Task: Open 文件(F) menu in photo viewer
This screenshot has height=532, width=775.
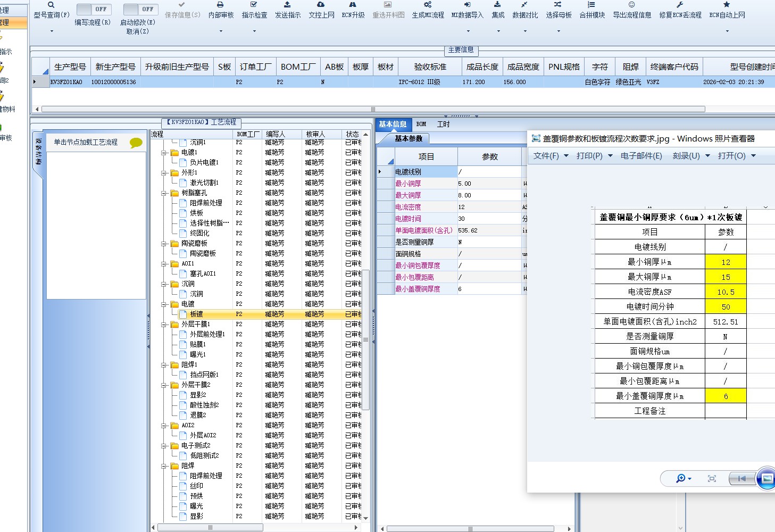Action: coord(551,156)
